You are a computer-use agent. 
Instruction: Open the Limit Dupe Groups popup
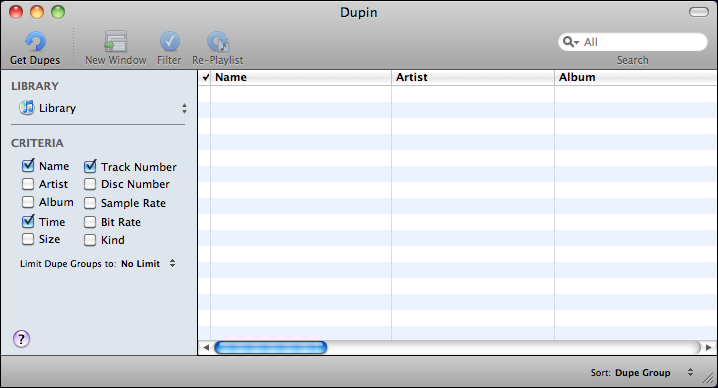pos(148,263)
